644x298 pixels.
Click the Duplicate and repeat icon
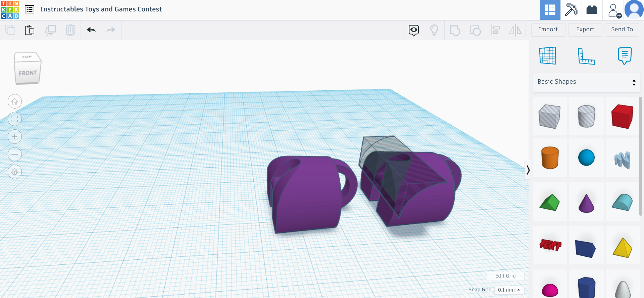(x=50, y=30)
